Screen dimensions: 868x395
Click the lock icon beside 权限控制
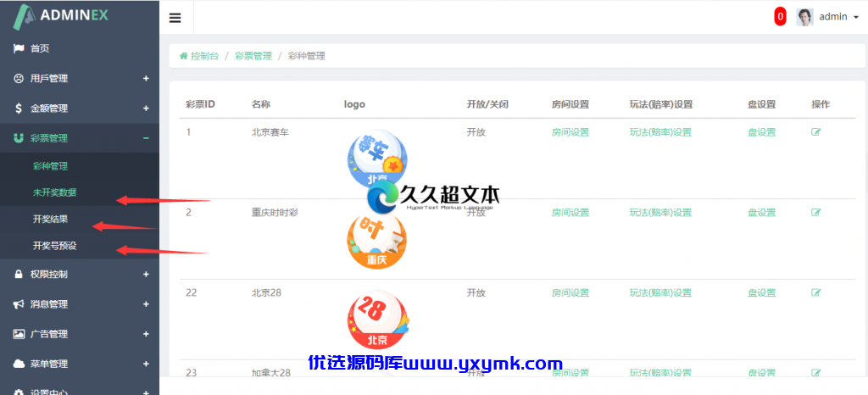pyautogui.click(x=19, y=275)
